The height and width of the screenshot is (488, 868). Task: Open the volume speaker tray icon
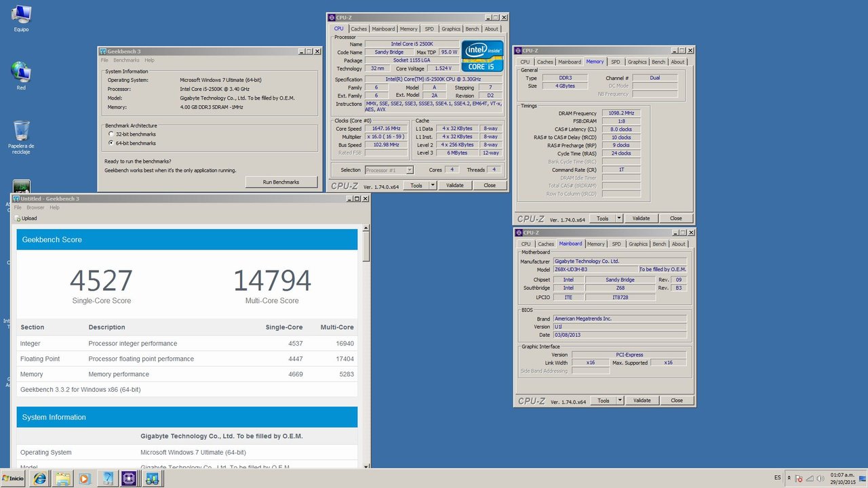point(819,479)
